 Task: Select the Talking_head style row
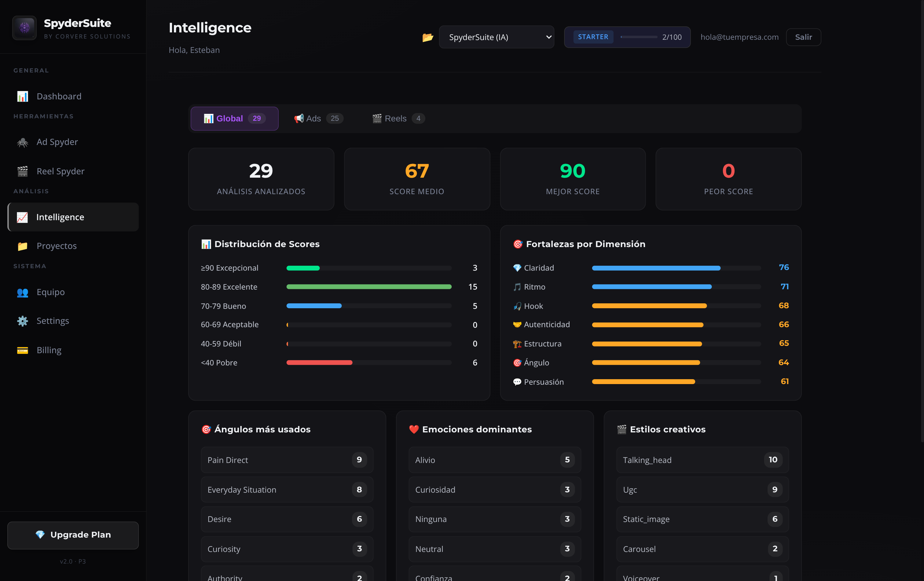click(x=702, y=460)
